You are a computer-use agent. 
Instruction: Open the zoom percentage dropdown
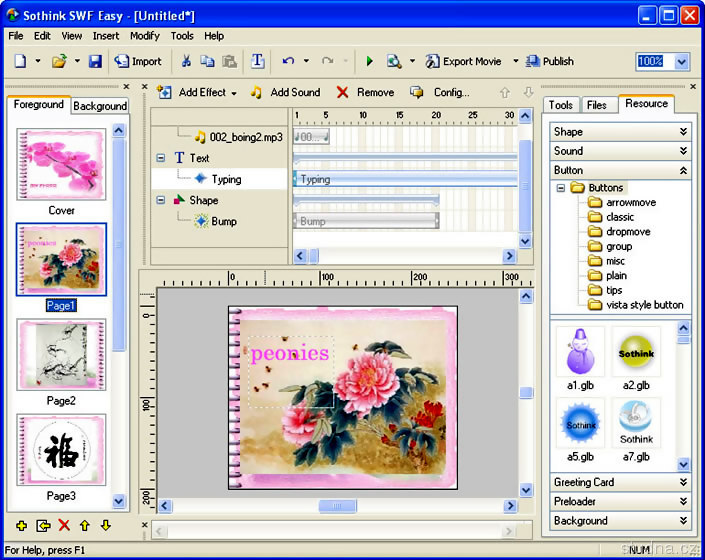682,61
